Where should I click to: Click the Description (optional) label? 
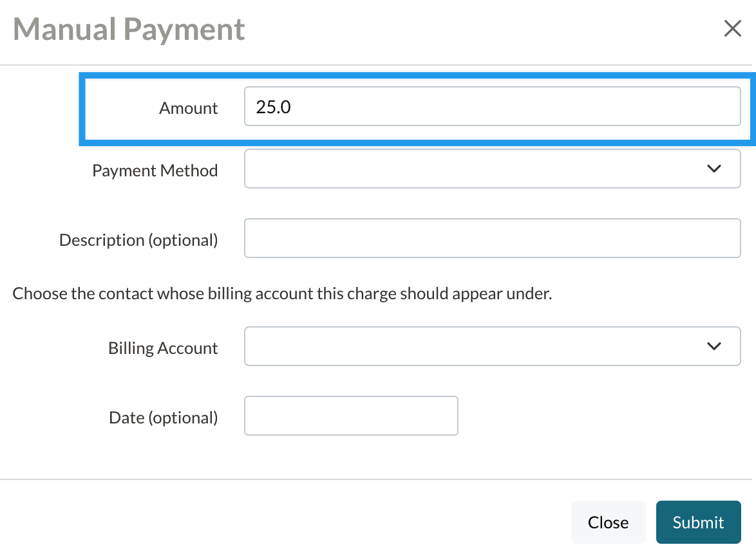138,240
